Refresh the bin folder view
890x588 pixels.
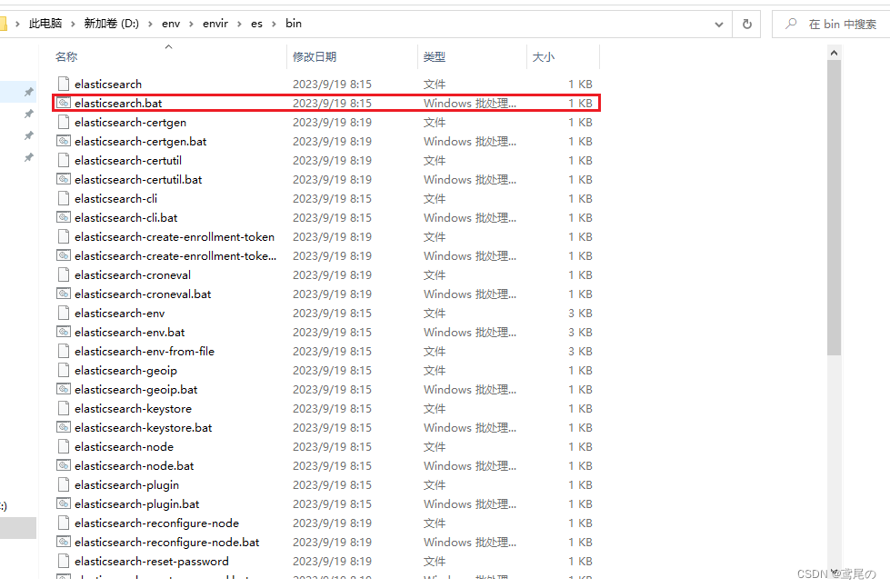pos(747,24)
